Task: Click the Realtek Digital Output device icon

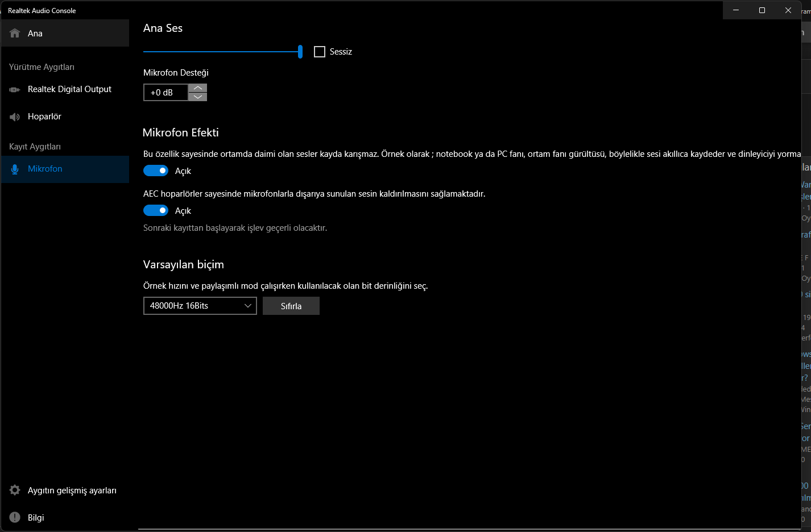Action: [x=15, y=90]
